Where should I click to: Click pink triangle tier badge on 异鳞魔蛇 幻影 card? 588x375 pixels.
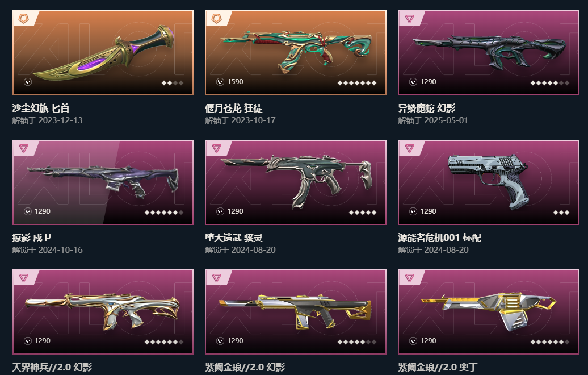tap(410, 18)
